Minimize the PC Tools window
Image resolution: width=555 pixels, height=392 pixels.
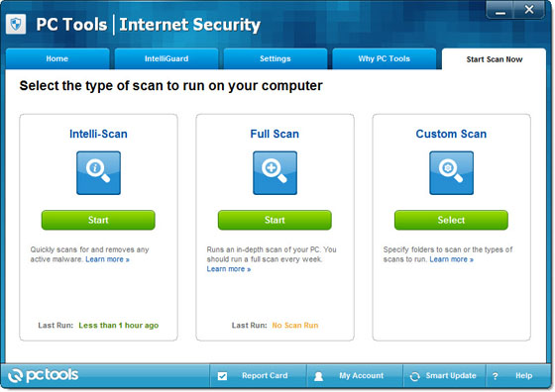pos(500,11)
